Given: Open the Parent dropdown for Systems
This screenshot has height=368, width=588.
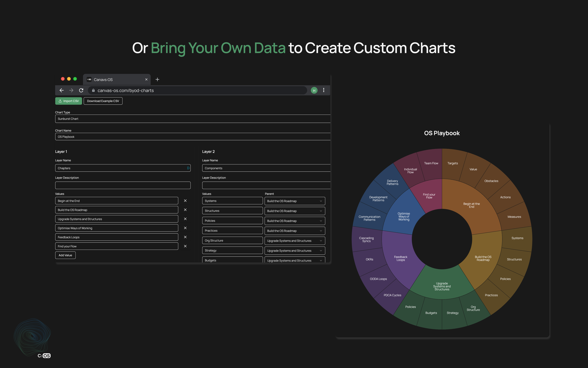Looking at the screenshot, I should (295, 201).
